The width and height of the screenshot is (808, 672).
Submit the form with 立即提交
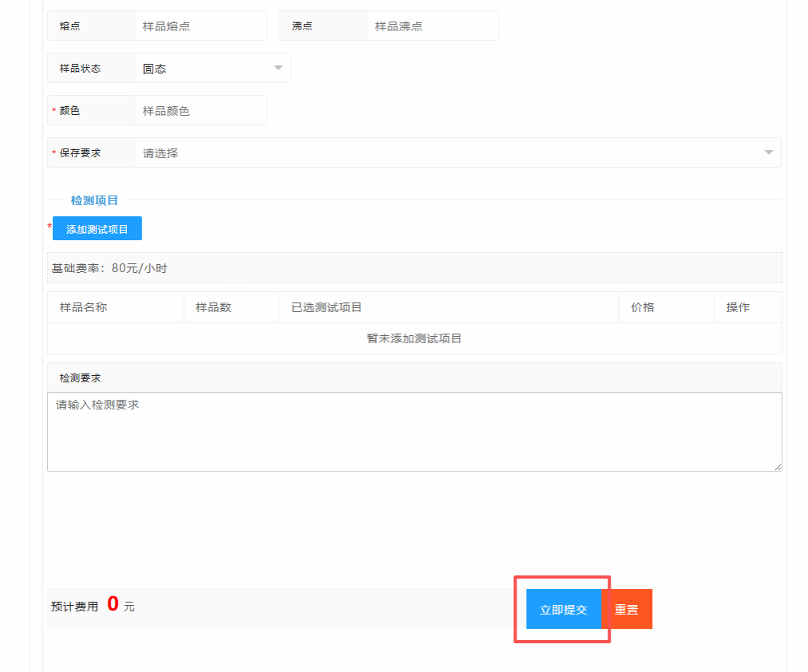point(564,609)
